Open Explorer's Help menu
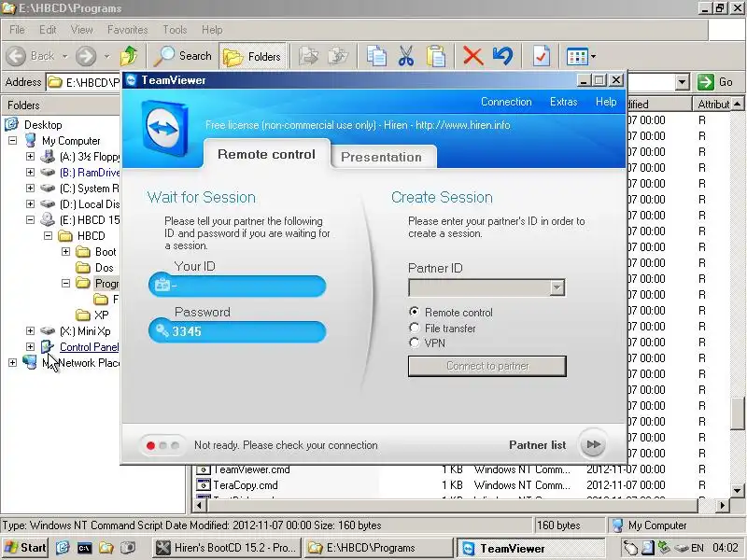The height and width of the screenshot is (560, 747). pos(212,30)
